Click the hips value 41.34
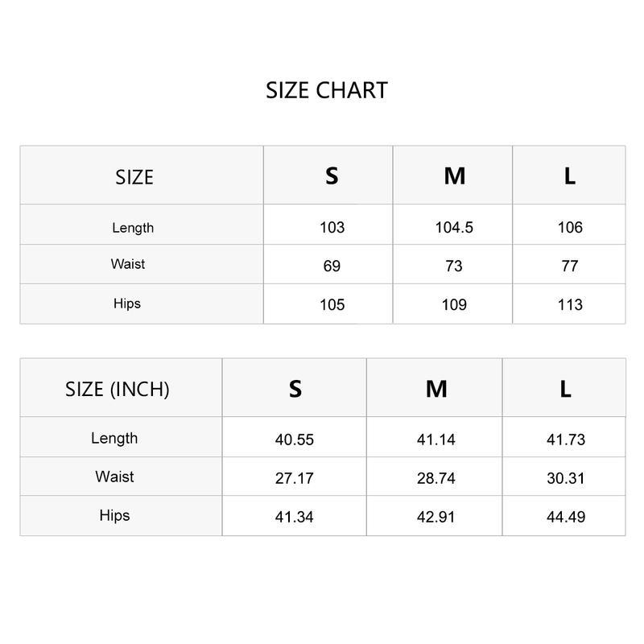644x644 pixels. 295,517
